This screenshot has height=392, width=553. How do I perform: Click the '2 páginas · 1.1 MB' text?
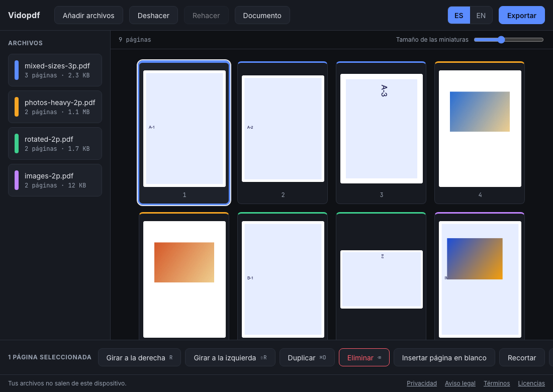[x=57, y=112]
